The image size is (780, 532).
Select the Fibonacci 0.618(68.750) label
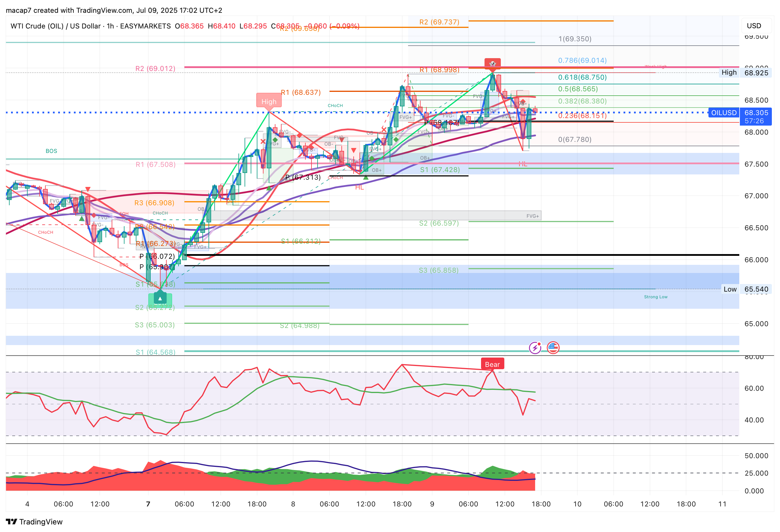582,77
